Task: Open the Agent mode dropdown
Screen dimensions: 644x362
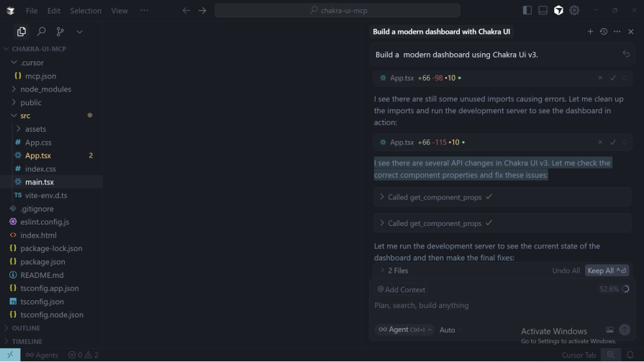Action: point(404,330)
